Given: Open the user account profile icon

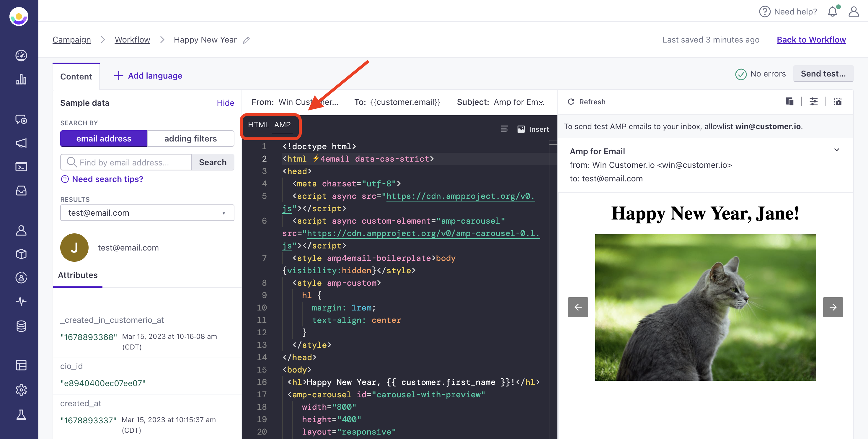Looking at the screenshot, I should 853,12.
